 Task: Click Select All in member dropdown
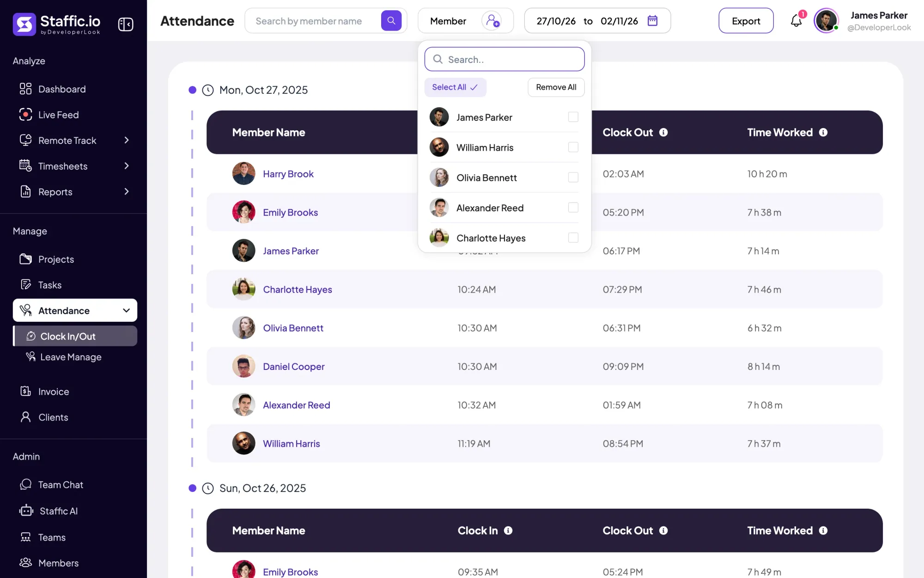[455, 87]
